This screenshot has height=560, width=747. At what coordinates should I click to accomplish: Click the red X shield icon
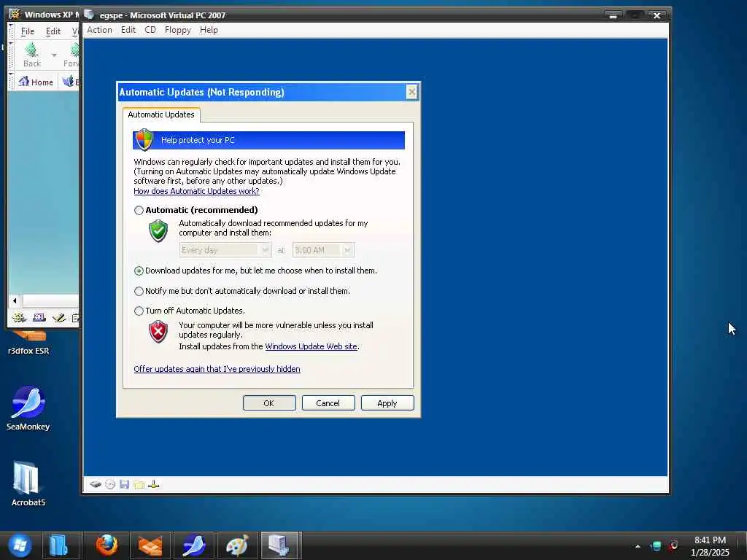coord(158,332)
